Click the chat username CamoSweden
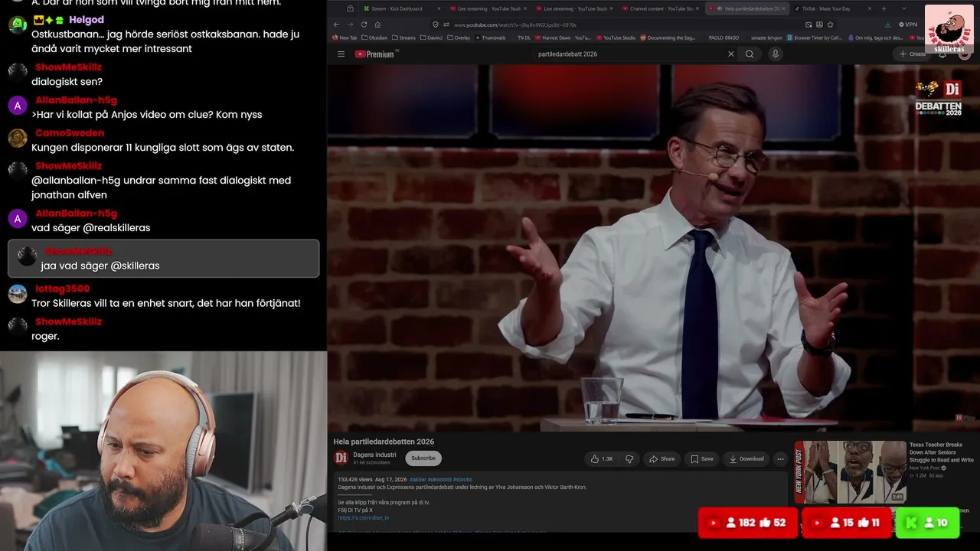This screenshot has height=551, width=980. [70, 133]
